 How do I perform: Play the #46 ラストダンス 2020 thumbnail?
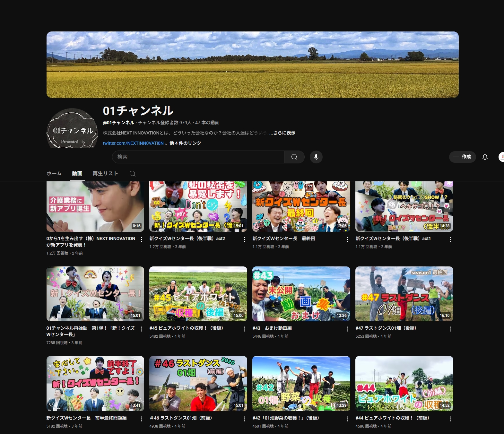[x=198, y=384]
